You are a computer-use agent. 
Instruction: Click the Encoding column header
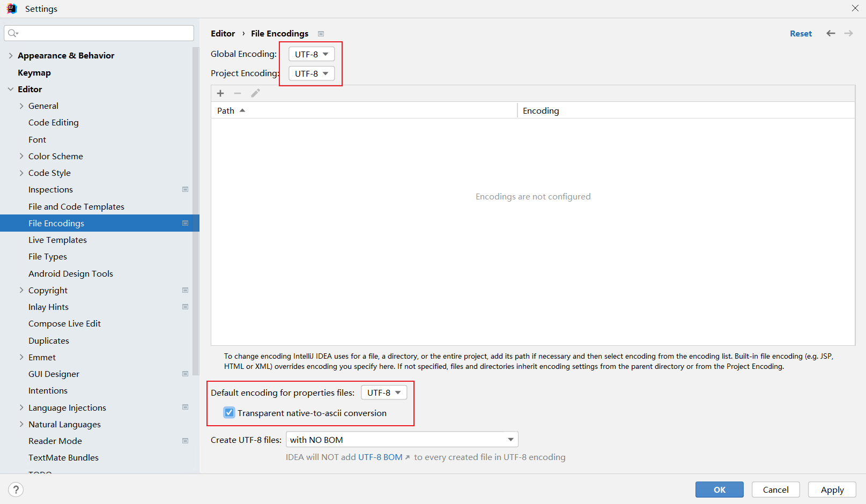click(x=686, y=110)
